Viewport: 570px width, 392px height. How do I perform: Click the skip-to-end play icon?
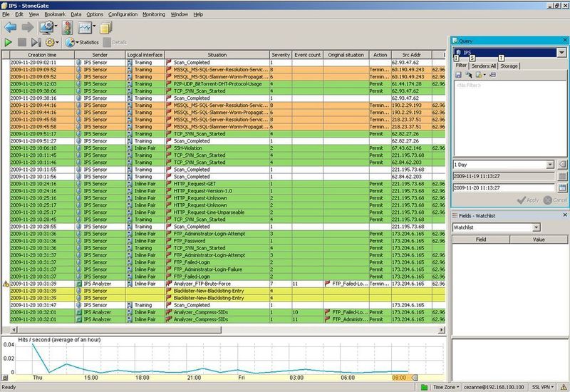click(36, 42)
